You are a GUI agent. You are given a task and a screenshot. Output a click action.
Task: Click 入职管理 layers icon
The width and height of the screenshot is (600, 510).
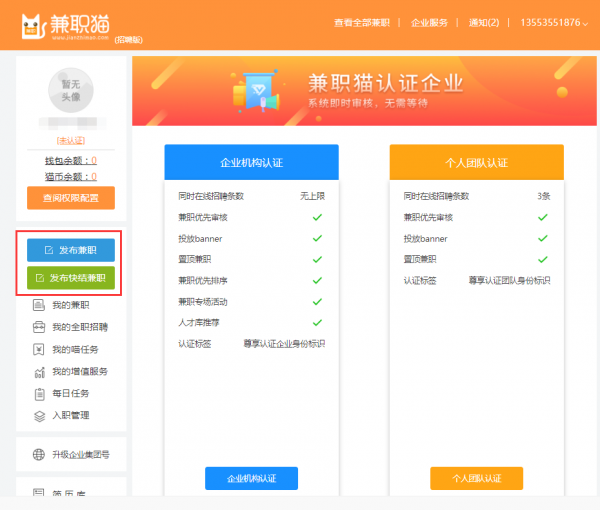pos(39,414)
